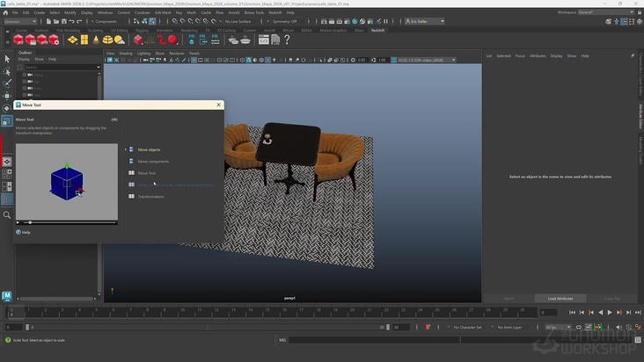Screen dimensions: 644x362
Task: Open the Transformations help entry
Action: tap(150, 197)
